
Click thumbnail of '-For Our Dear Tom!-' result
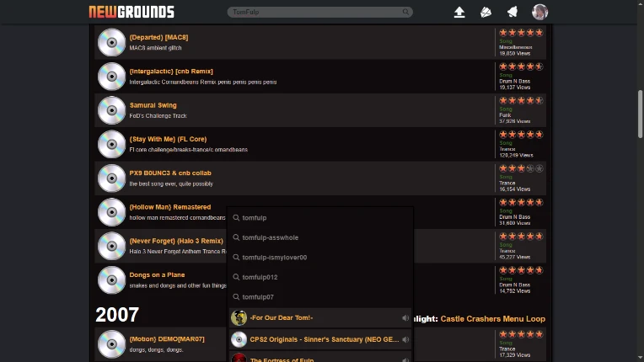pos(239,317)
